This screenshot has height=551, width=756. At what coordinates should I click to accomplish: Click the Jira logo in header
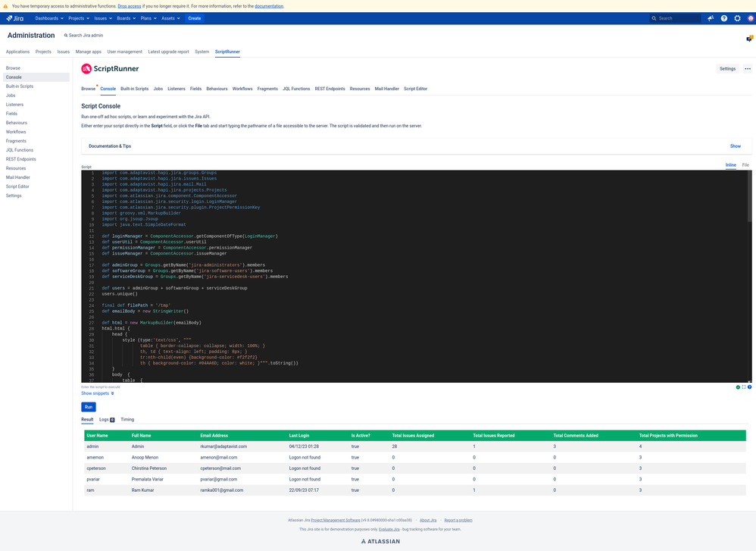(15, 18)
